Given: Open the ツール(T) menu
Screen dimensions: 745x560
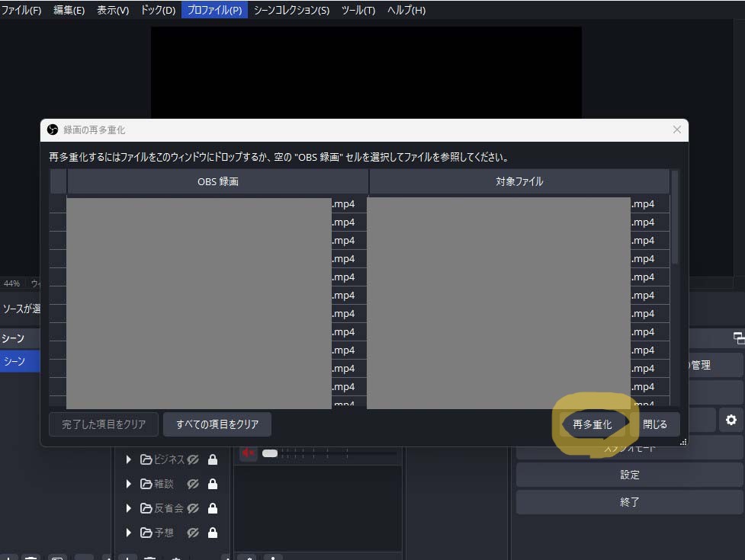Looking at the screenshot, I should 358,10.
